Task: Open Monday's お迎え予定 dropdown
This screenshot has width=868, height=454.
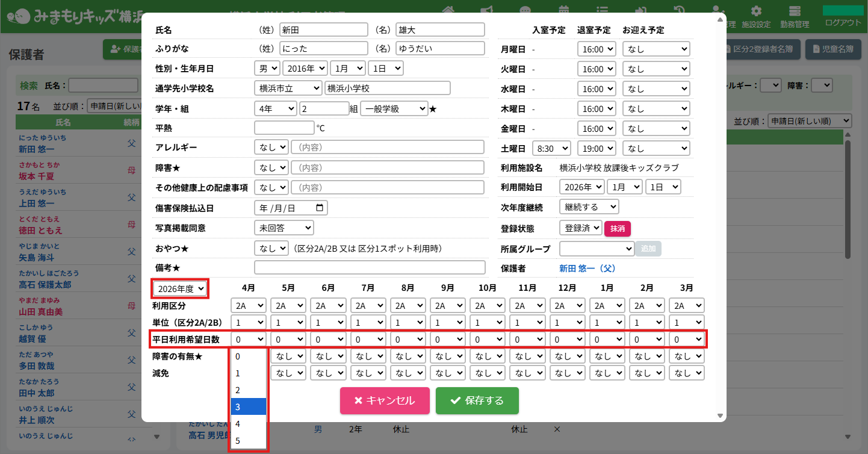Action: click(656, 49)
